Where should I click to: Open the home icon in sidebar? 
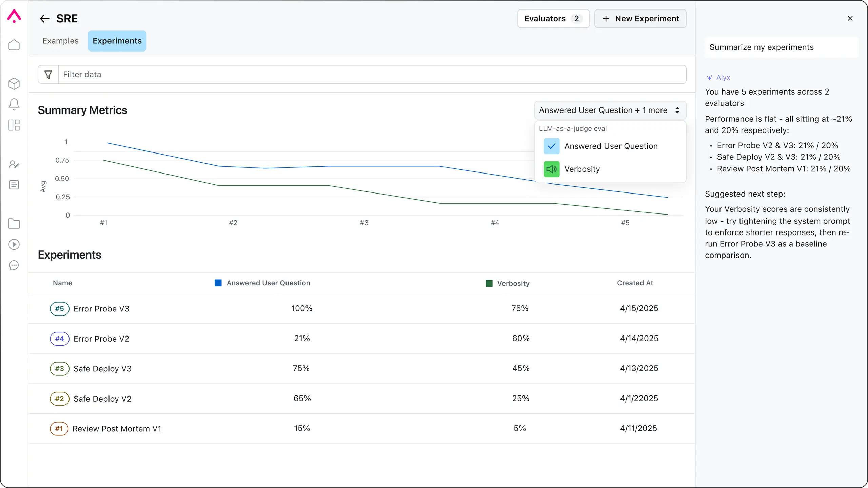click(x=14, y=45)
